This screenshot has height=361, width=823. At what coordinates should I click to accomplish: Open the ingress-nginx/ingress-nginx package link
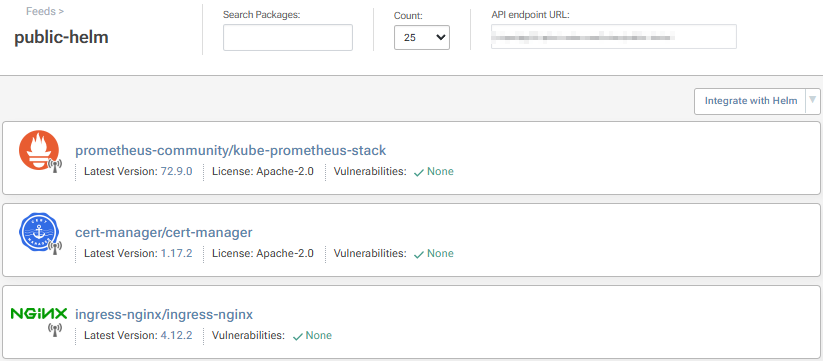(x=164, y=314)
